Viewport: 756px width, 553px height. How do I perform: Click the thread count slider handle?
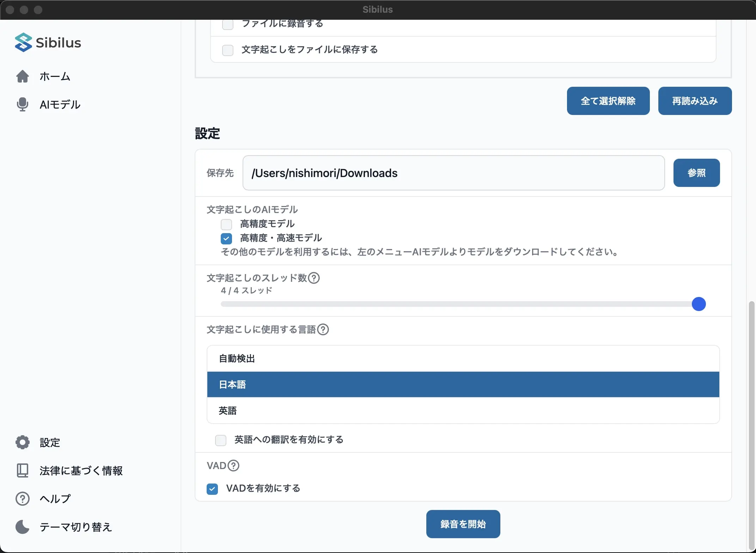[x=699, y=304]
